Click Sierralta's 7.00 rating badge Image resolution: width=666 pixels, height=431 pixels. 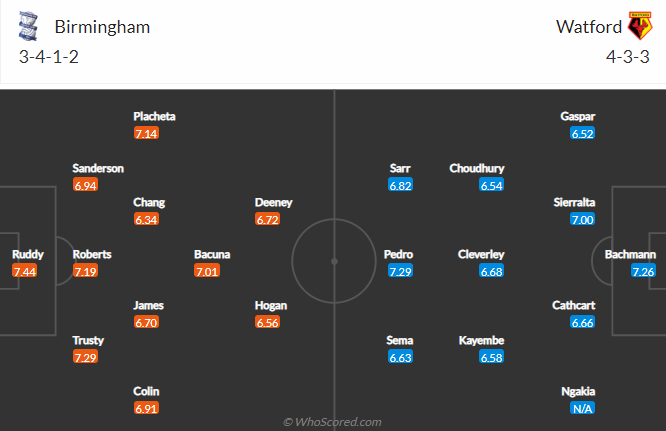583,219
